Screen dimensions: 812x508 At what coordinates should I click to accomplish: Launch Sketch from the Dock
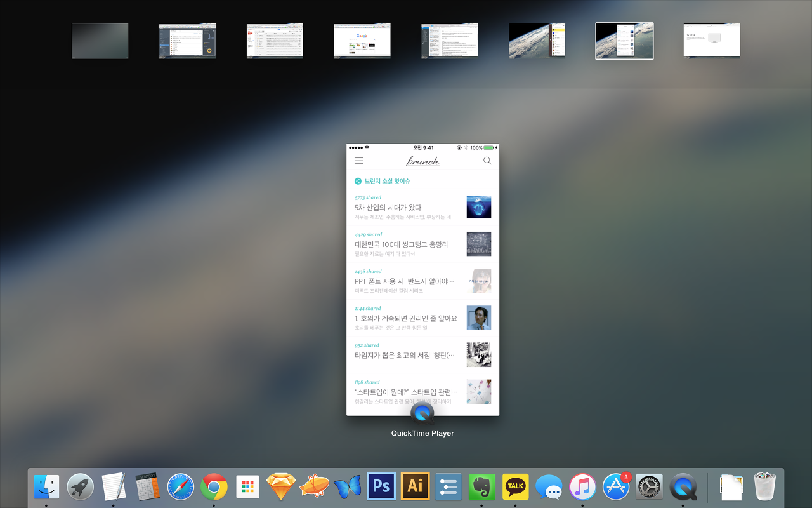pyautogui.click(x=281, y=487)
